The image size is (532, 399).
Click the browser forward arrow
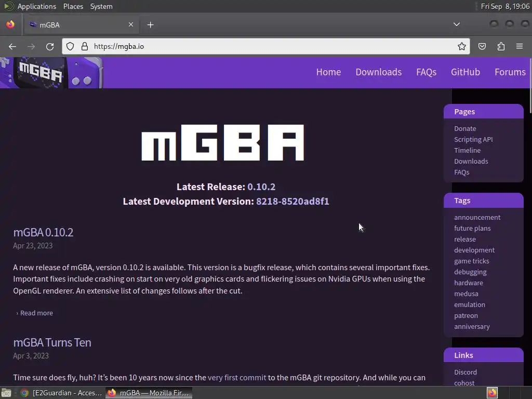click(31, 46)
